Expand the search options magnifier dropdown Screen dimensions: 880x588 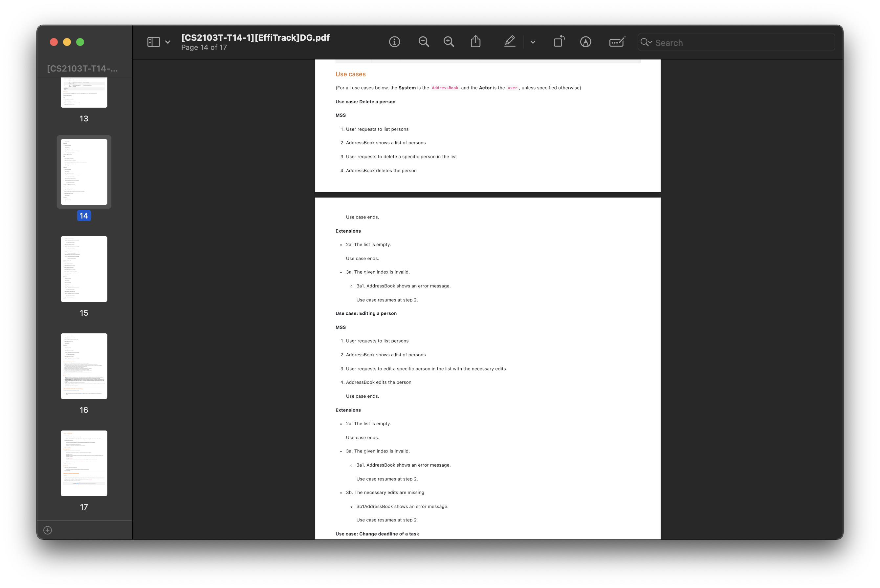646,42
